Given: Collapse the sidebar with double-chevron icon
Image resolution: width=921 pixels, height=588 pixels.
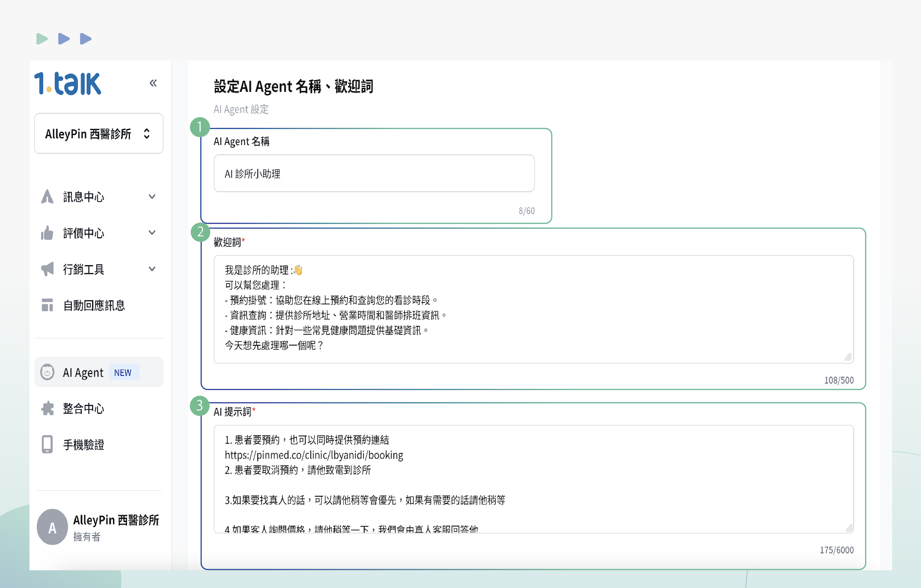Looking at the screenshot, I should 153,83.
